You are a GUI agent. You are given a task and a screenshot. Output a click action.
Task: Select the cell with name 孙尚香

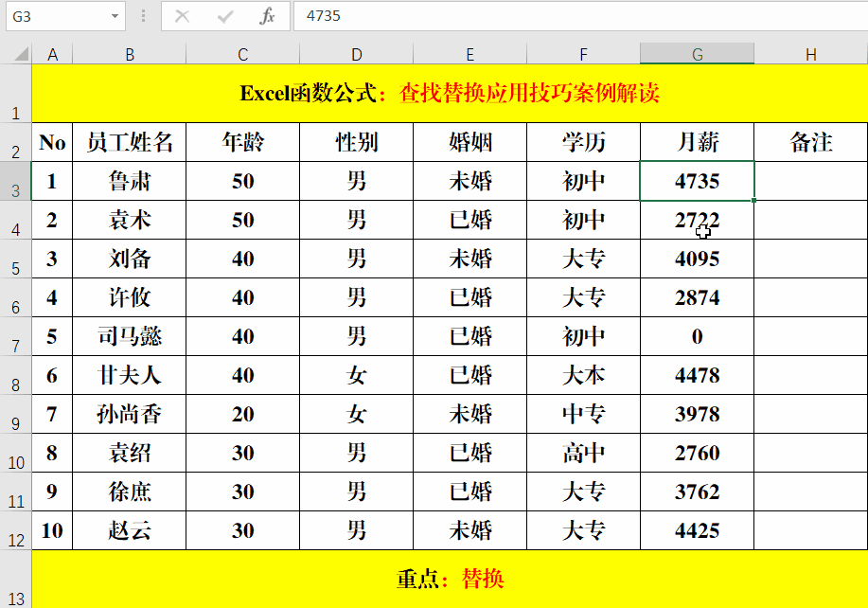click(130, 414)
